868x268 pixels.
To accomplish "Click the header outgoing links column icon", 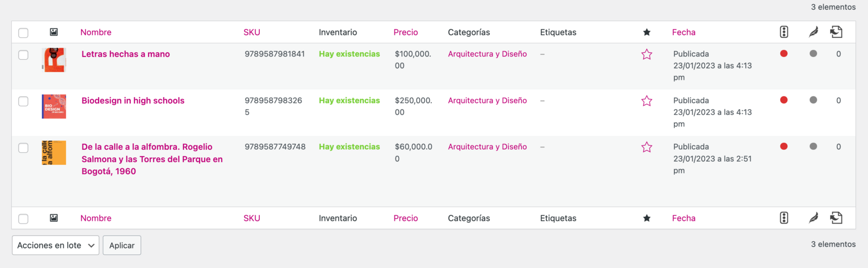I will pos(836,32).
